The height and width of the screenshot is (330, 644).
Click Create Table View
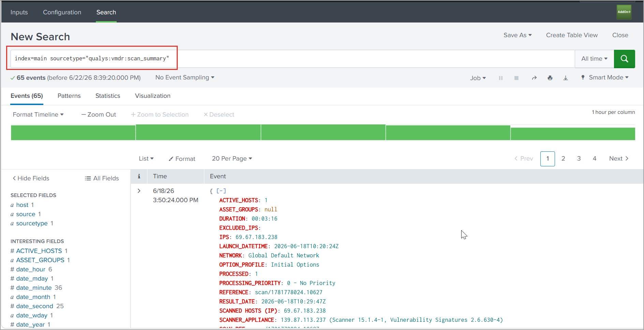click(x=572, y=35)
